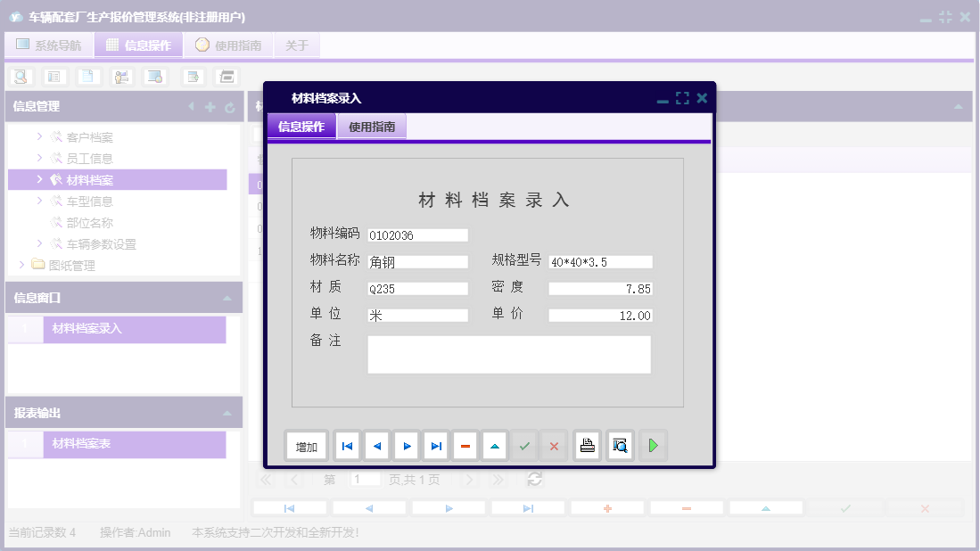The image size is (980, 551).
Task: Move to the previous record arrow
Action: click(x=376, y=445)
